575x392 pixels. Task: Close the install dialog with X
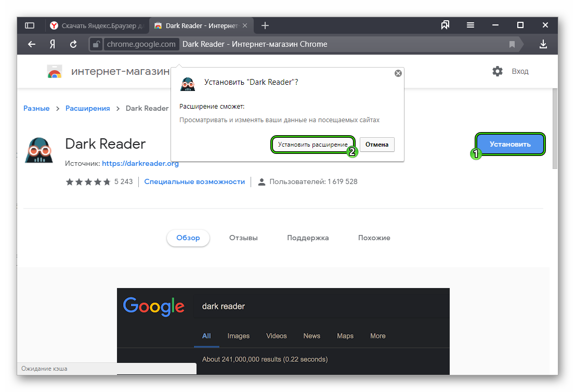398,73
